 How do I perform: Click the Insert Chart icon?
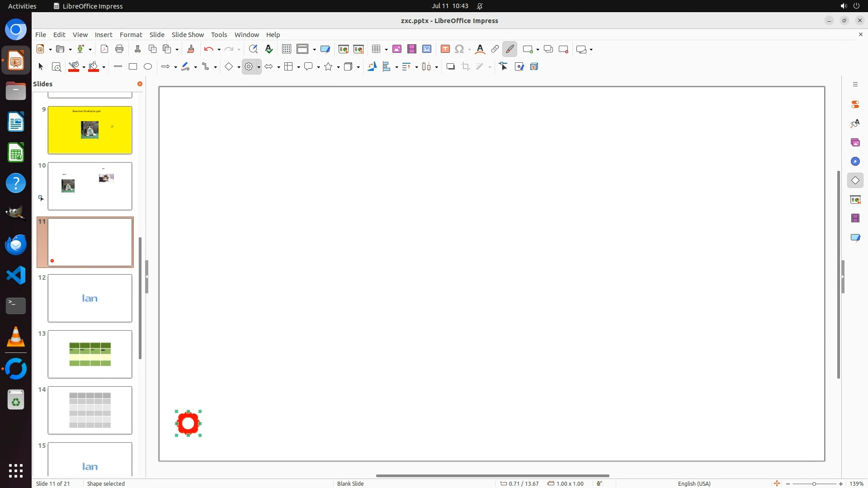coord(427,49)
